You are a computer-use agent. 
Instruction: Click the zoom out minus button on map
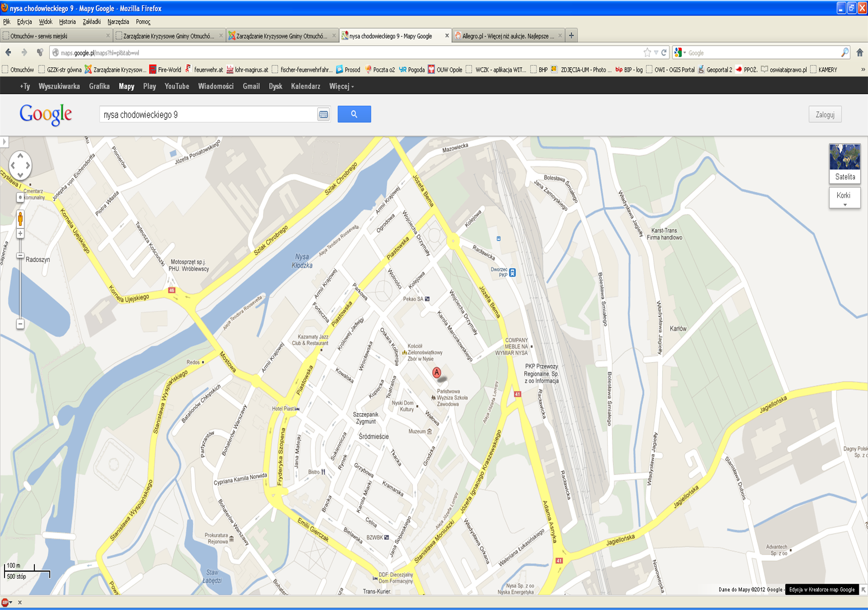coord(20,324)
